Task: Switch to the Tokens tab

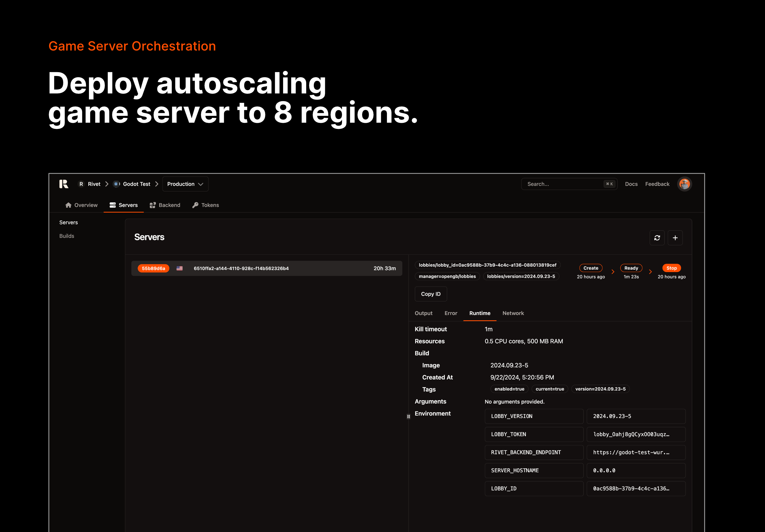Action: [x=206, y=205]
